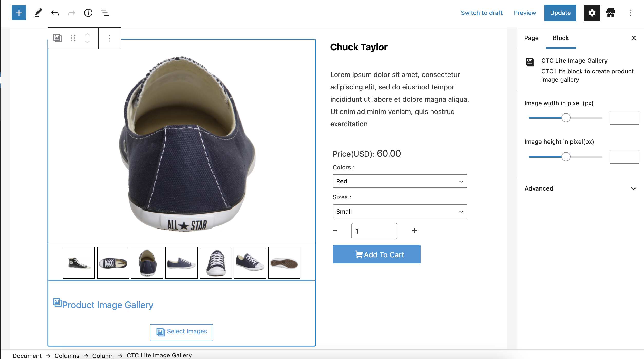Expand the Advanced section
Image resolution: width=644 pixels, height=359 pixels.
580,188
